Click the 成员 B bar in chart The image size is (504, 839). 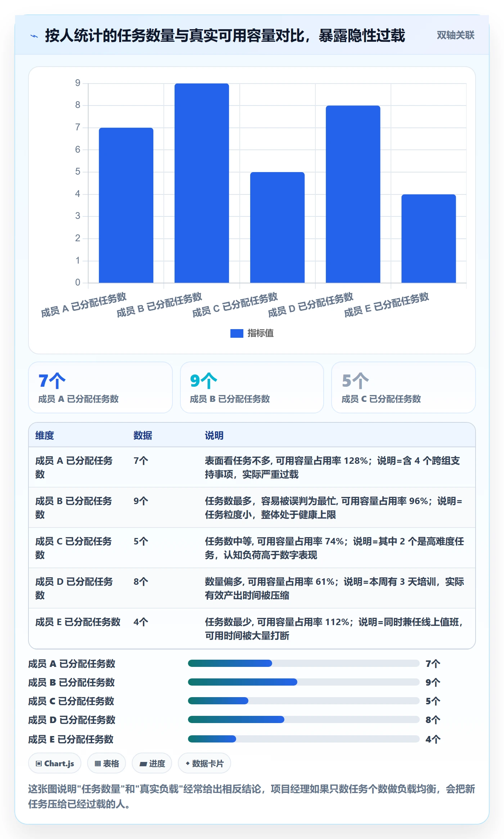tap(202, 183)
